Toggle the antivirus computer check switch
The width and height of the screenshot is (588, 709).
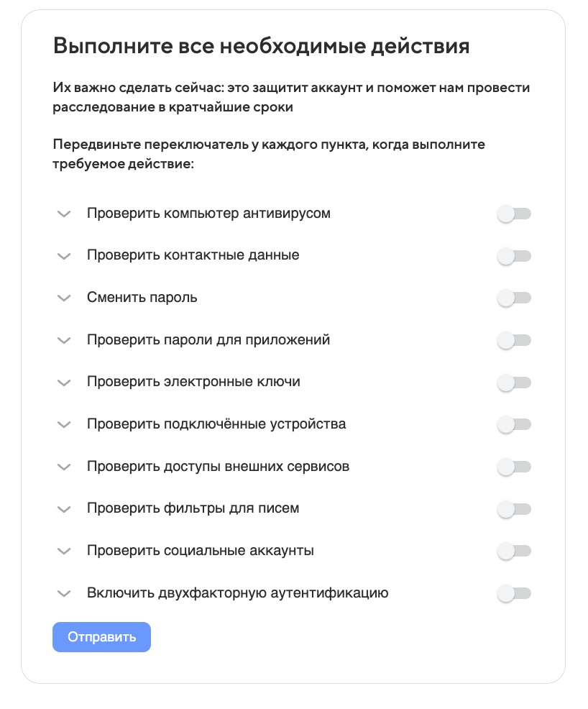tap(513, 214)
